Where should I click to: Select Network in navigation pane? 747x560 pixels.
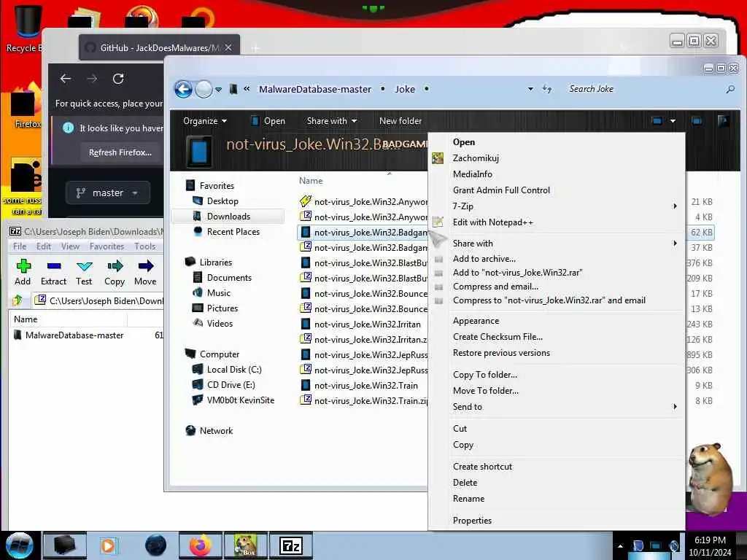point(216,430)
